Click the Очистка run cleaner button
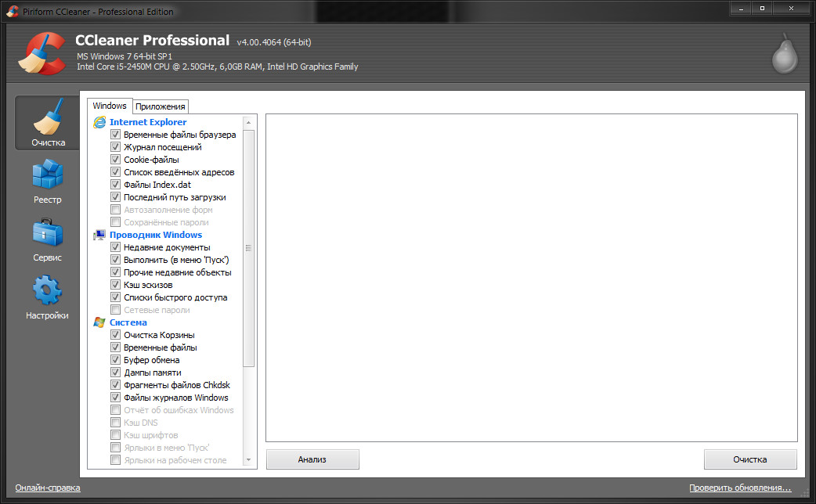 pos(750,459)
